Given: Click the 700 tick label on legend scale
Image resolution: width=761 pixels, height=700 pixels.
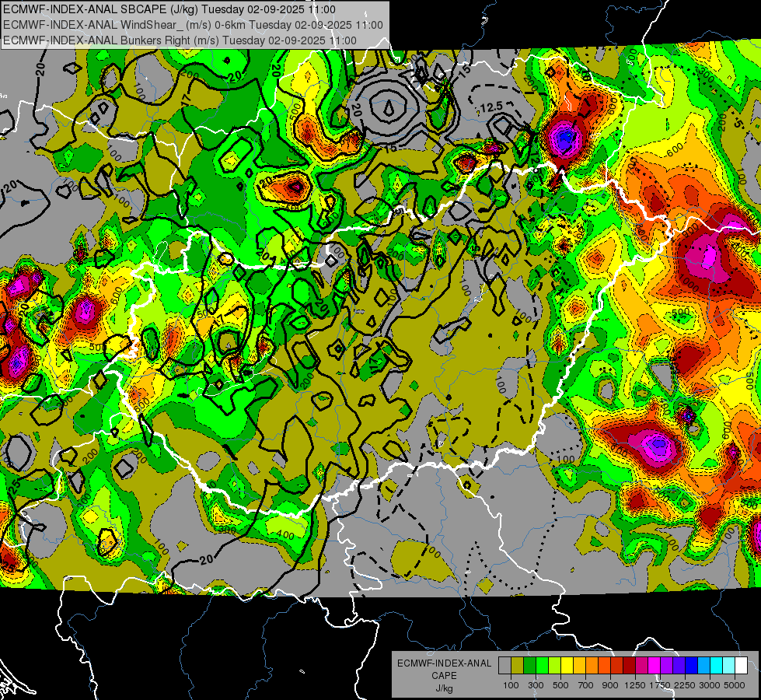Looking at the screenshot, I should tap(586, 685).
